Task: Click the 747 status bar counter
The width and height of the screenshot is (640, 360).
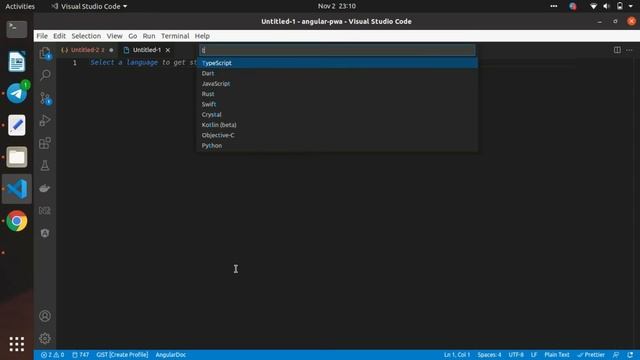Action: click(80, 355)
